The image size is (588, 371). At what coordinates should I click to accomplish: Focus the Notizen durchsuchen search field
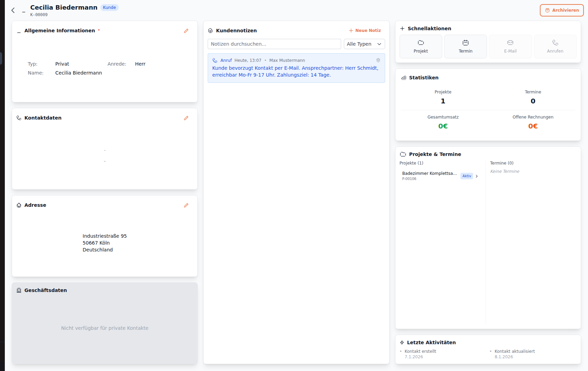274,44
